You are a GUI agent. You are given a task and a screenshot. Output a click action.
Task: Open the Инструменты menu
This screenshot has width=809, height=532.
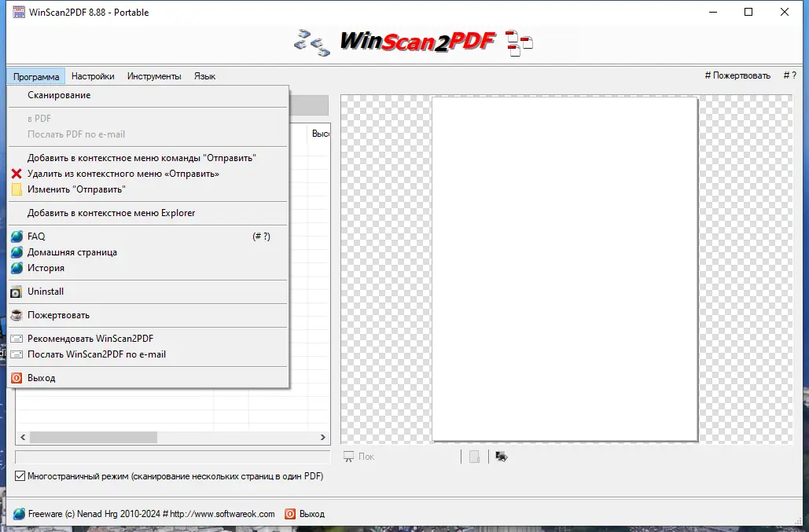tap(154, 76)
